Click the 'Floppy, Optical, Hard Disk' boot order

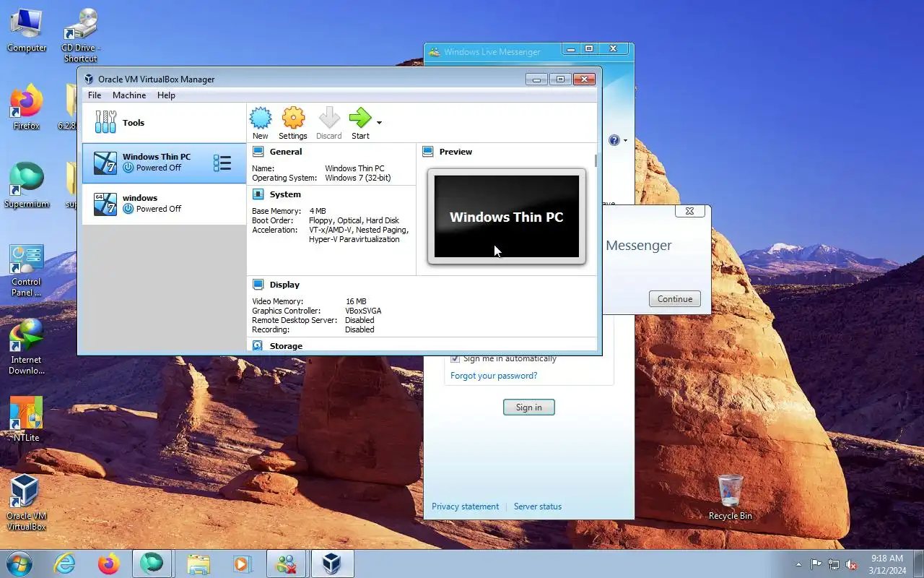pos(354,220)
